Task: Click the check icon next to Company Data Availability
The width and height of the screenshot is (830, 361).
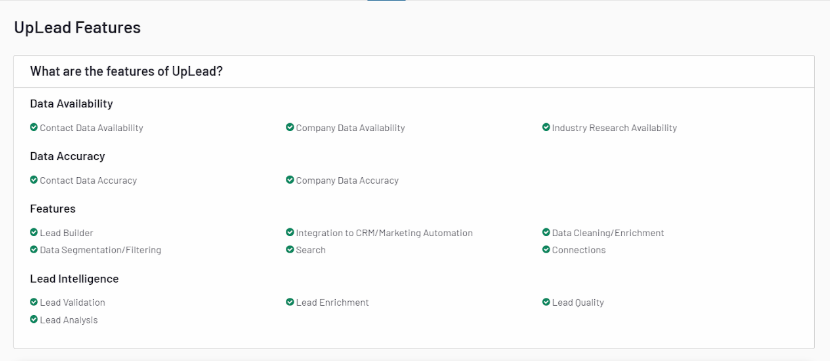Action: [x=290, y=127]
